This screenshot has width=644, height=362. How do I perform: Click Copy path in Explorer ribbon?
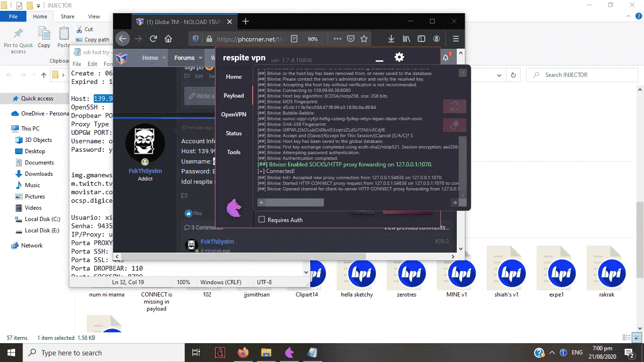(x=92, y=40)
